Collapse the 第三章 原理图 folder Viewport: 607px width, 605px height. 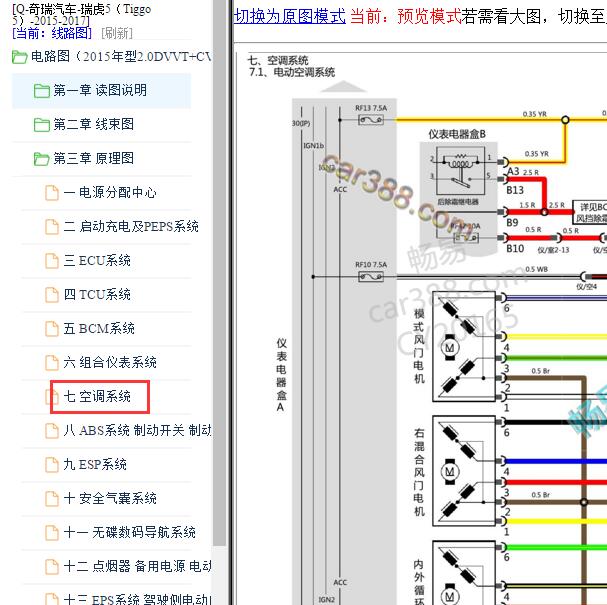coord(93,158)
